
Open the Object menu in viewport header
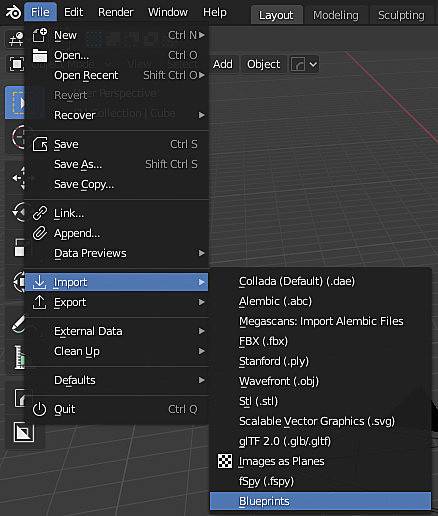click(263, 64)
